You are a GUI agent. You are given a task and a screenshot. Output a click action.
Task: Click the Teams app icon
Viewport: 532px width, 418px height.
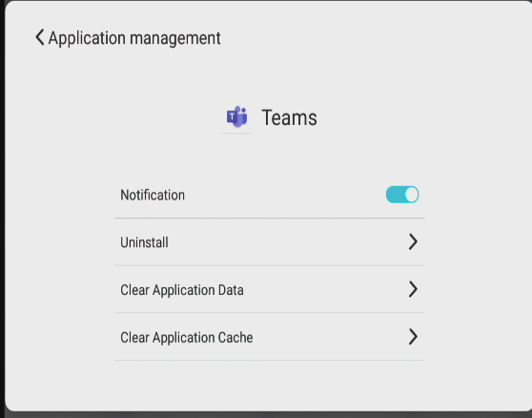coord(236,117)
